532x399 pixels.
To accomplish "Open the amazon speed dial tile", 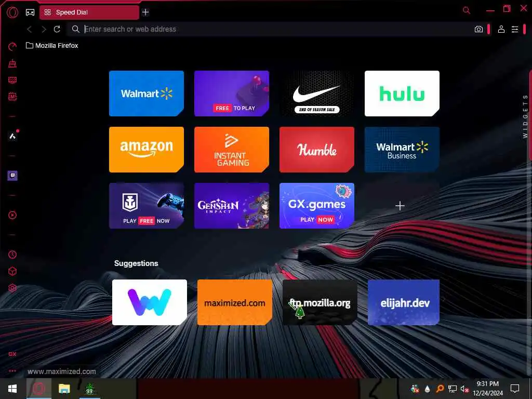I will [x=146, y=150].
